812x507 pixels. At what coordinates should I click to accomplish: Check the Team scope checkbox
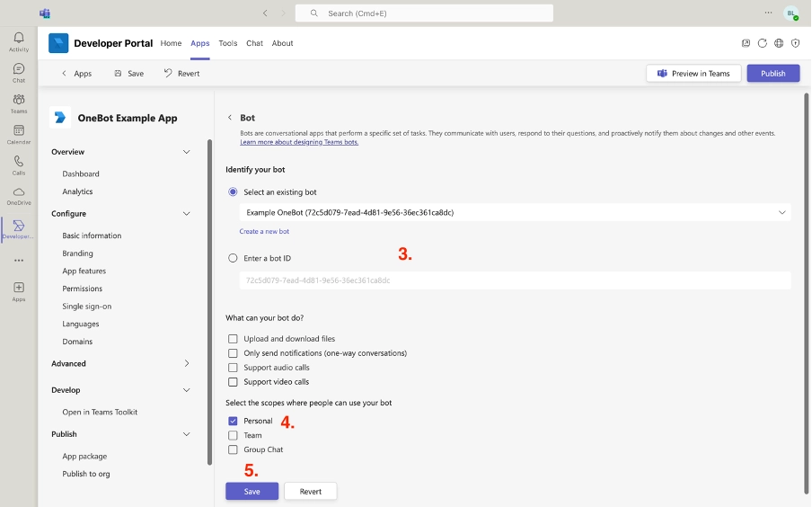pos(233,435)
